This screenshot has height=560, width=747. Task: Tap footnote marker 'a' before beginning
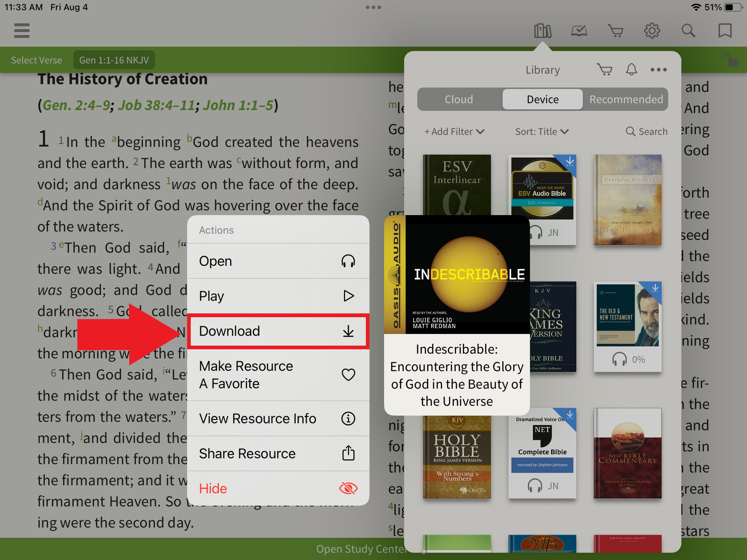click(x=114, y=139)
